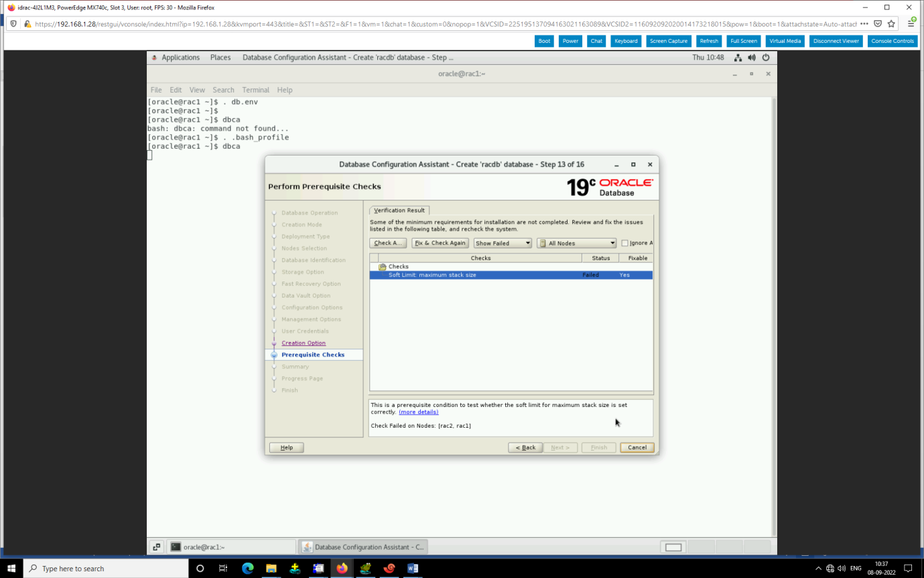Open terminal Search menu
Viewport: 924px width, 578px height.
click(x=224, y=90)
